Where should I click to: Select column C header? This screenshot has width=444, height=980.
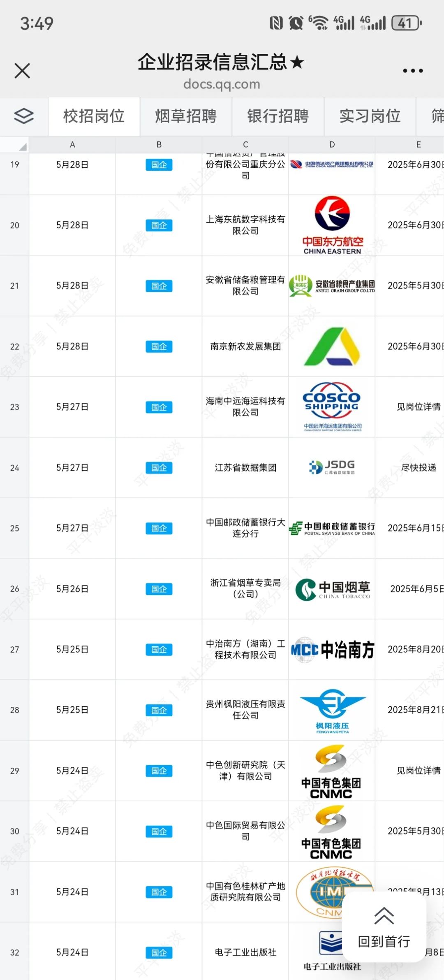[245, 145]
